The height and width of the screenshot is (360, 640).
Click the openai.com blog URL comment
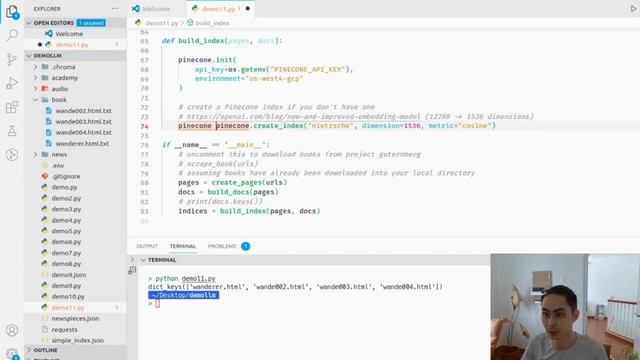tap(303, 117)
